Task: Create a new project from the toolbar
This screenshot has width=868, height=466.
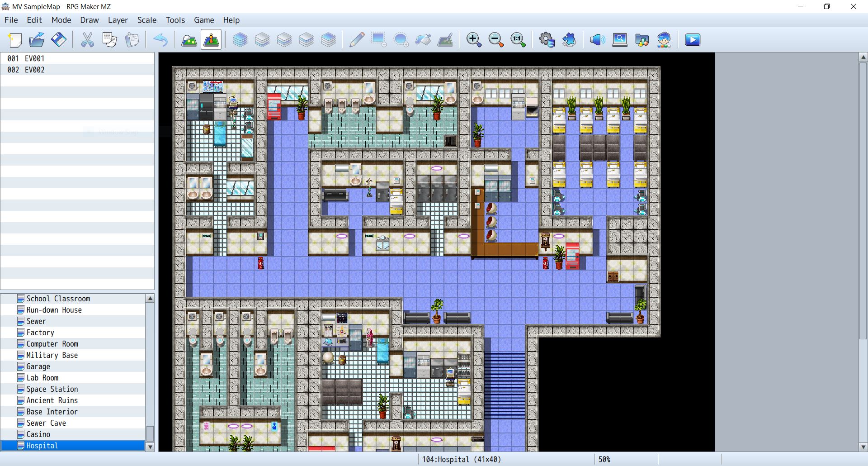Action: (15, 40)
